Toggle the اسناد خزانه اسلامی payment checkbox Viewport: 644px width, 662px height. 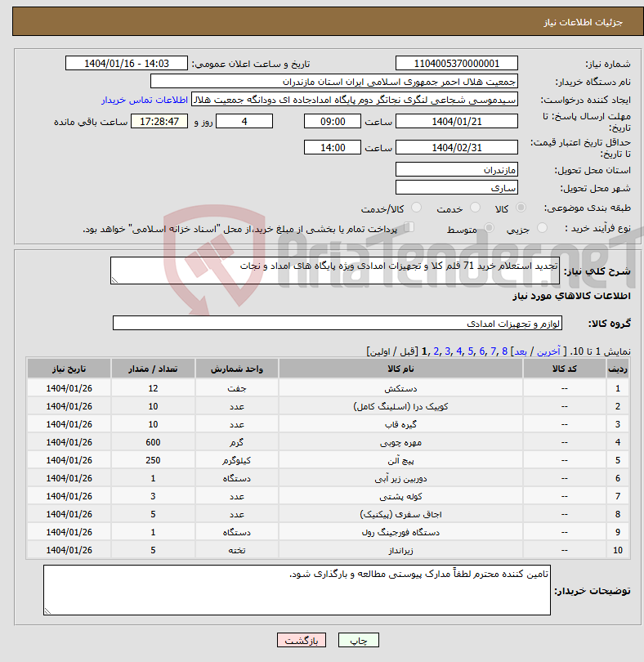[409, 227]
